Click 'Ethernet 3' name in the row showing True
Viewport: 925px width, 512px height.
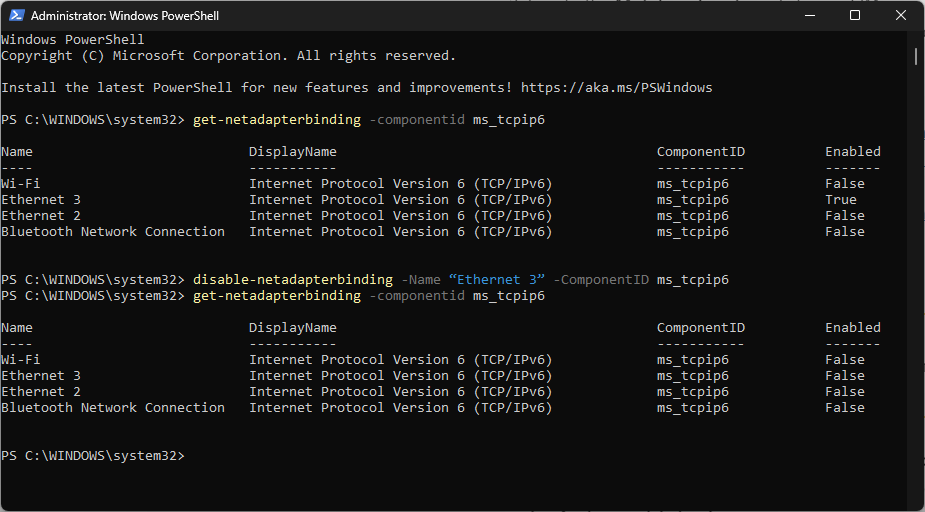(41, 200)
